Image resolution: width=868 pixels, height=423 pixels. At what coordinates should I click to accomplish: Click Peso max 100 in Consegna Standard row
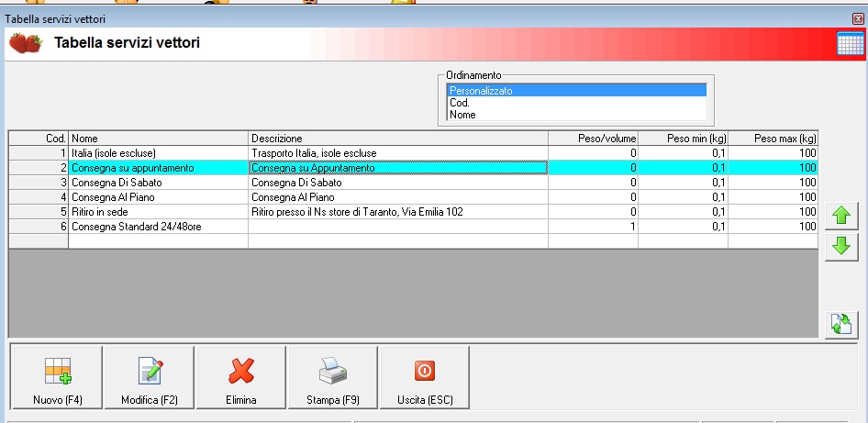[773, 227]
